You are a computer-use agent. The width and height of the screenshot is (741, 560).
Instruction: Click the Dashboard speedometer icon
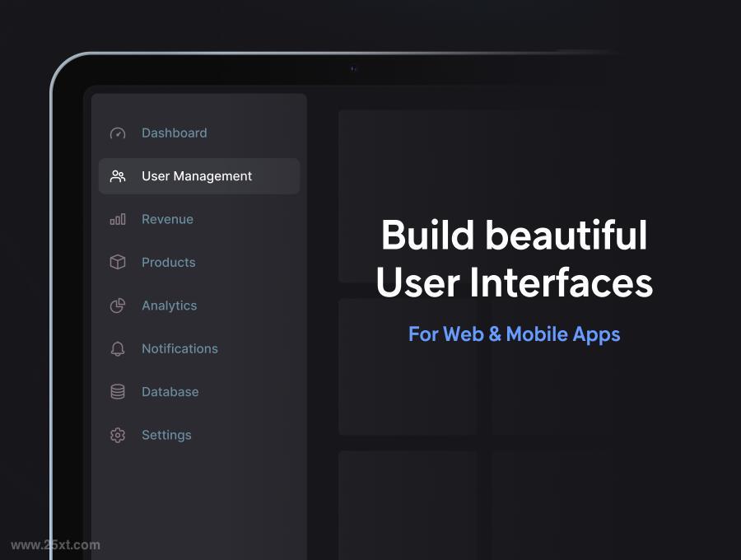118,133
